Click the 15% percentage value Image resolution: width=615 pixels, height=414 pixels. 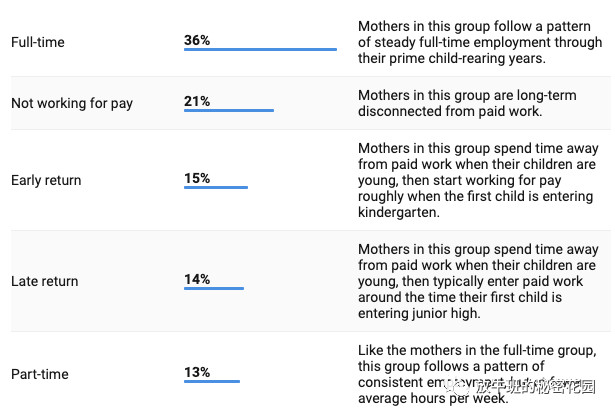(197, 178)
